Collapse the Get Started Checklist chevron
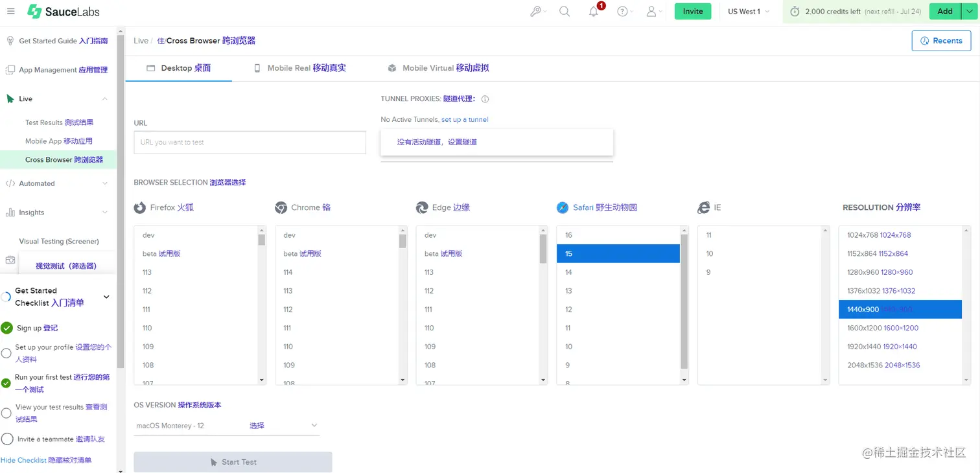 point(107,297)
